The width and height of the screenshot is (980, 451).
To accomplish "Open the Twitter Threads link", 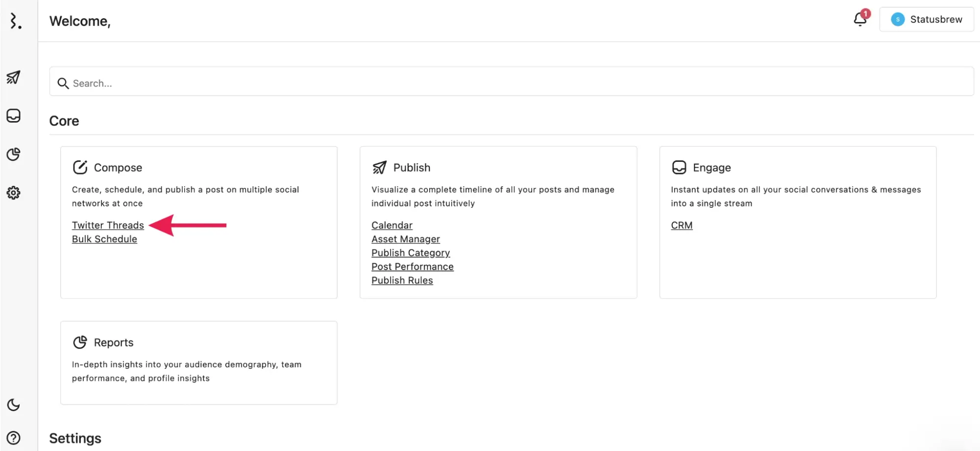I will pyautogui.click(x=108, y=225).
